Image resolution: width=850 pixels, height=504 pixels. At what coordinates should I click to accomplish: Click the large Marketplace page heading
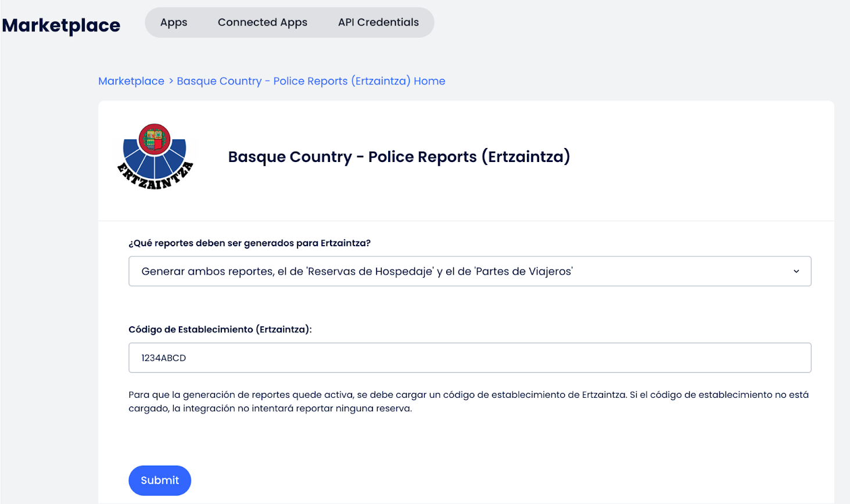(x=61, y=26)
